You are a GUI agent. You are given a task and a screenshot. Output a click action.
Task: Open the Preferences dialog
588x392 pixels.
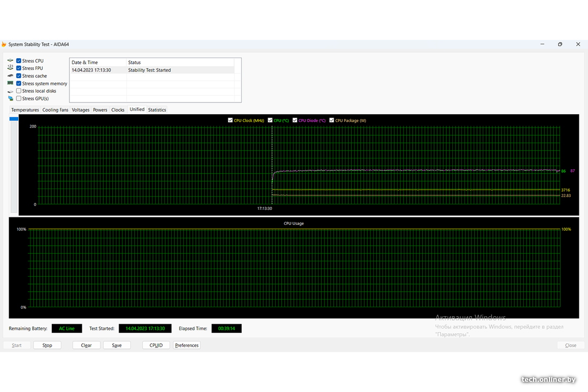[187, 346]
